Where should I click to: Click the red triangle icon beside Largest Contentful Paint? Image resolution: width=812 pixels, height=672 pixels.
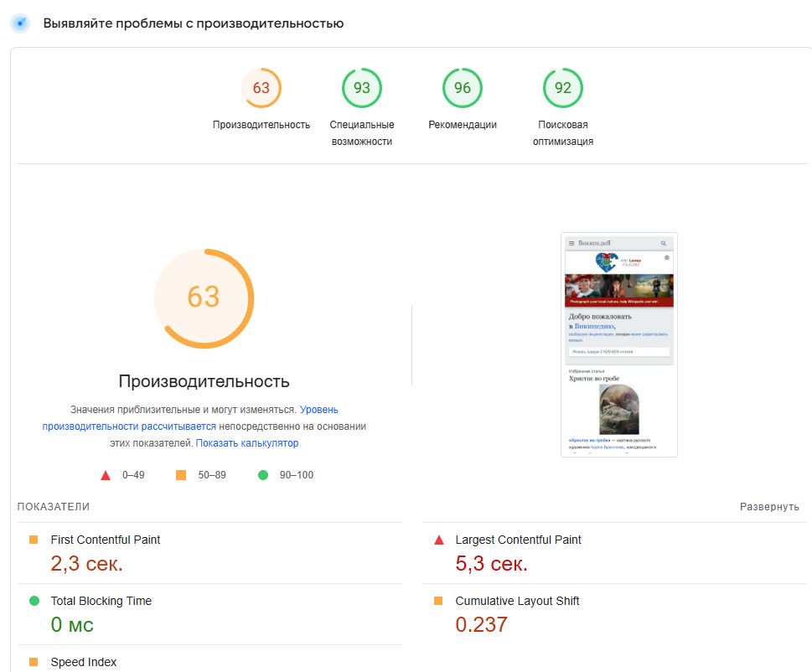439,540
